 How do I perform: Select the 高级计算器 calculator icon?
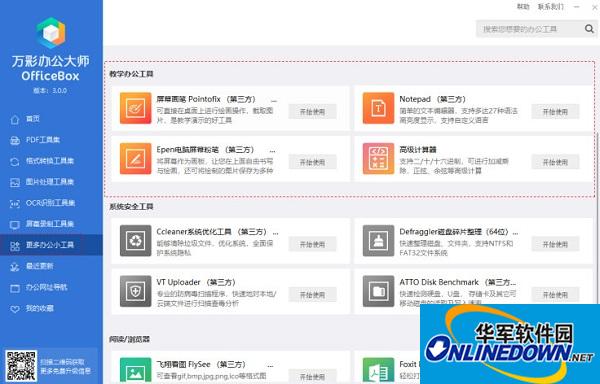pyautogui.click(x=378, y=159)
